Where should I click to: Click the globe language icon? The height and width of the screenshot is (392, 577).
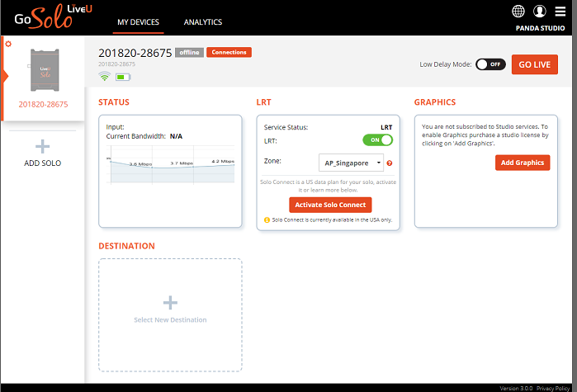518,11
